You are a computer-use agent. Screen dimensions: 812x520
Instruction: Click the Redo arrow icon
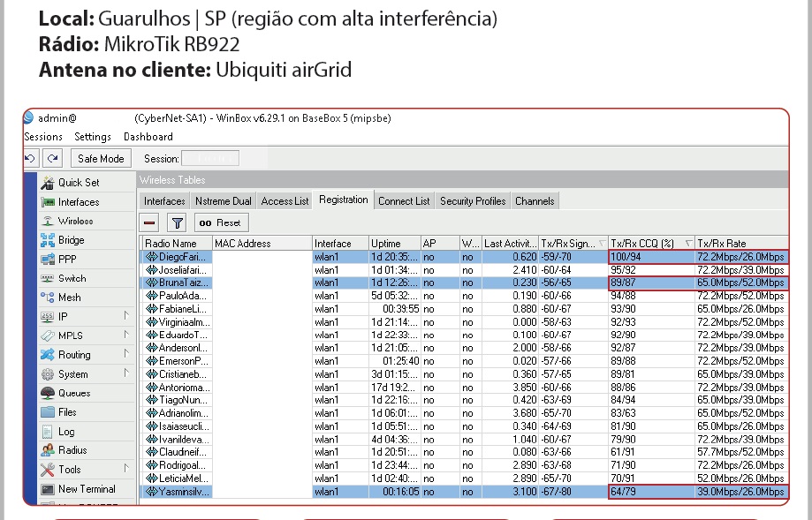point(53,158)
